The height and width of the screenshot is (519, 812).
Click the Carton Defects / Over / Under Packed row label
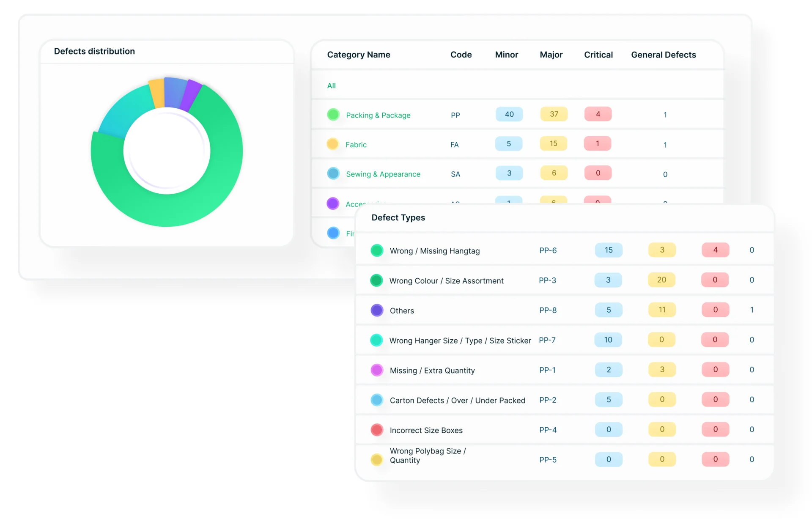pos(458,401)
